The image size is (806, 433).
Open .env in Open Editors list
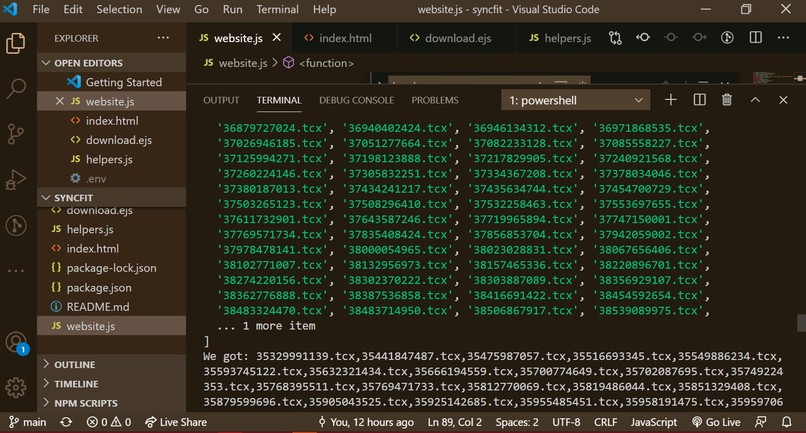112,178
